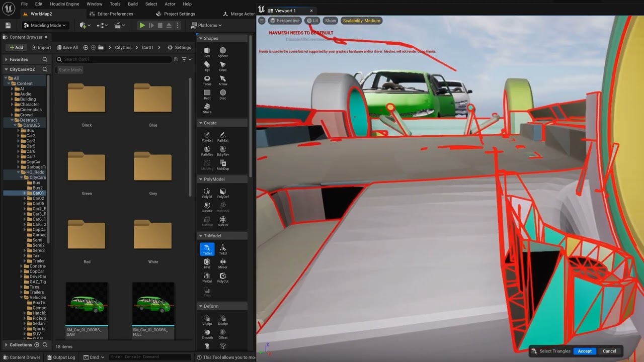Collapse the Deform section
Viewport: 644px width, 362px height.
pos(201,306)
